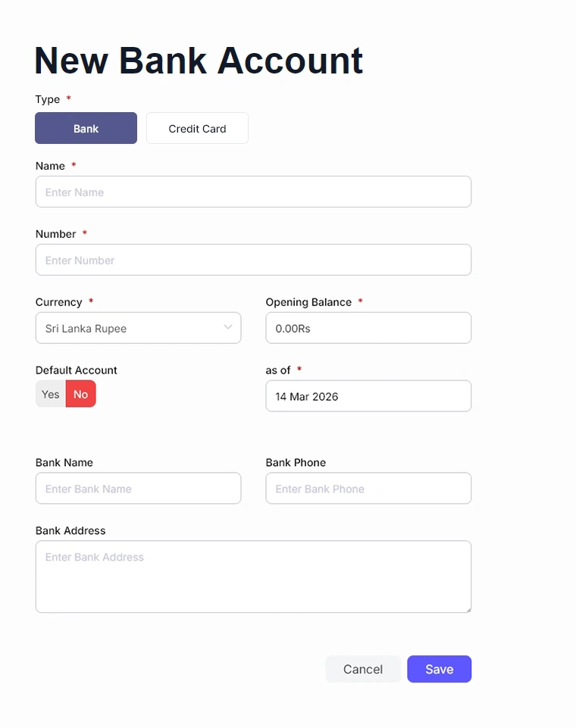The width and height of the screenshot is (576, 728).
Task: Click the Enter Name input field
Action: (x=253, y=192)
